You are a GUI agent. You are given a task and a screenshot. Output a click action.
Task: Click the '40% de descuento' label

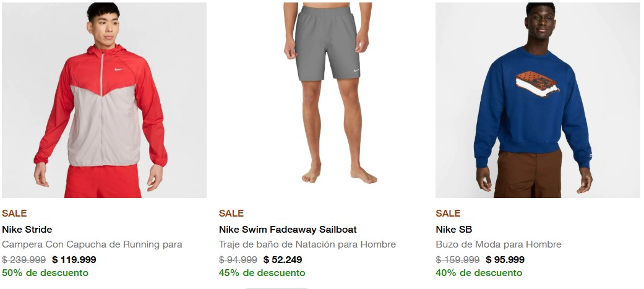pyautogui.click(x=479, y=273)
